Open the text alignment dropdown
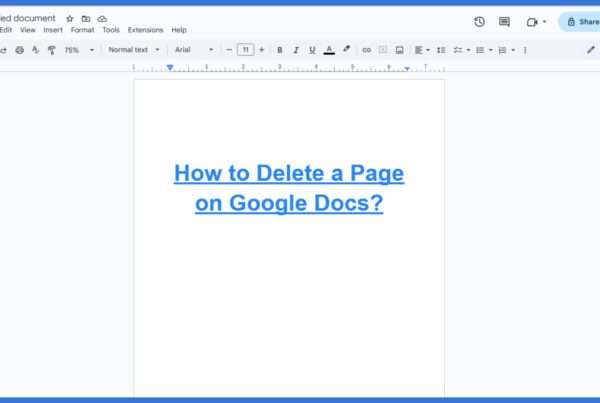 422,50
